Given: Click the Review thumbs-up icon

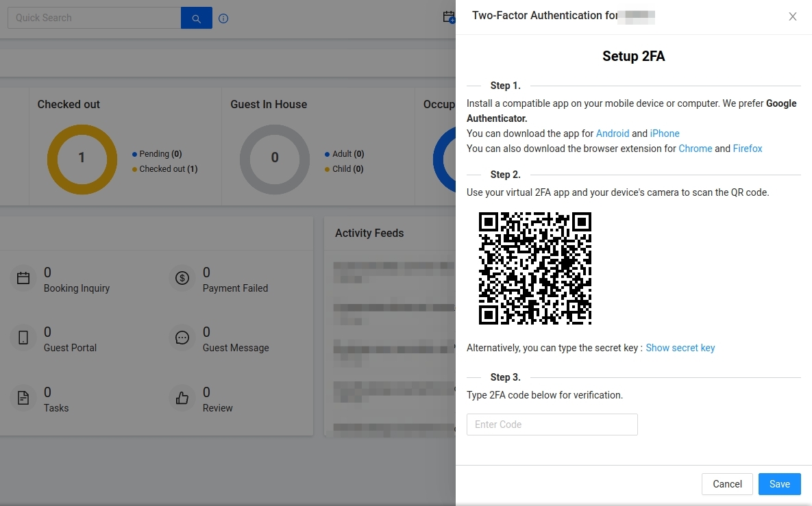Looking at the screenshot, I should click(x=182, y=398).
